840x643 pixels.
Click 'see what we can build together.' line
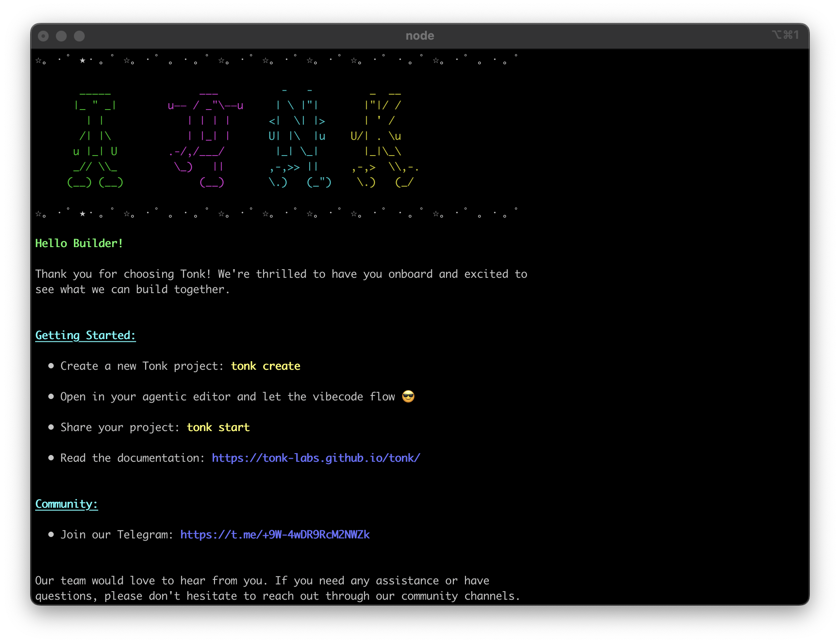click(x=132, y=289)
